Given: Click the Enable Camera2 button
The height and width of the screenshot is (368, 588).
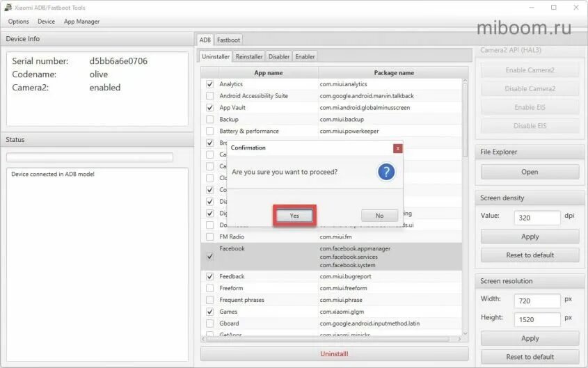Looking at the screenshot, I should point(530,70).
